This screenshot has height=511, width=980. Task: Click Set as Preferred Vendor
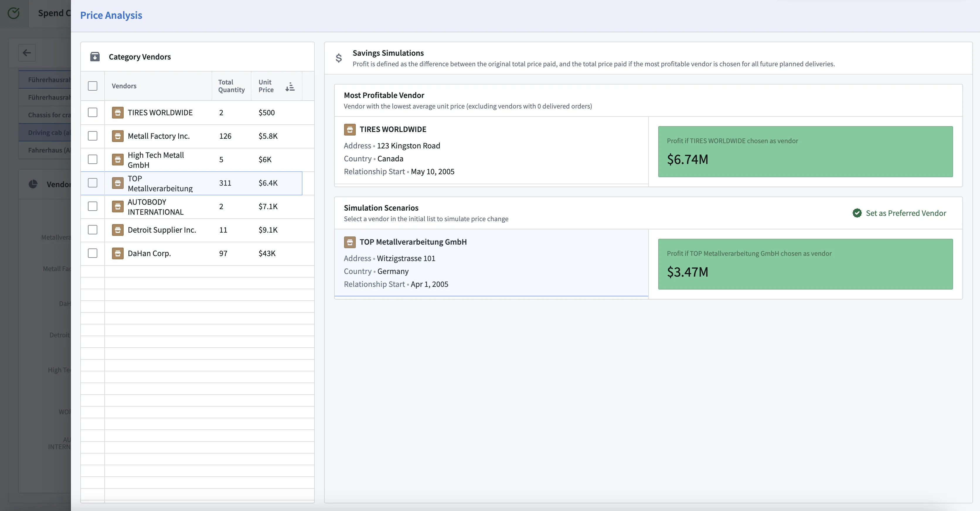tap(906, 213)
